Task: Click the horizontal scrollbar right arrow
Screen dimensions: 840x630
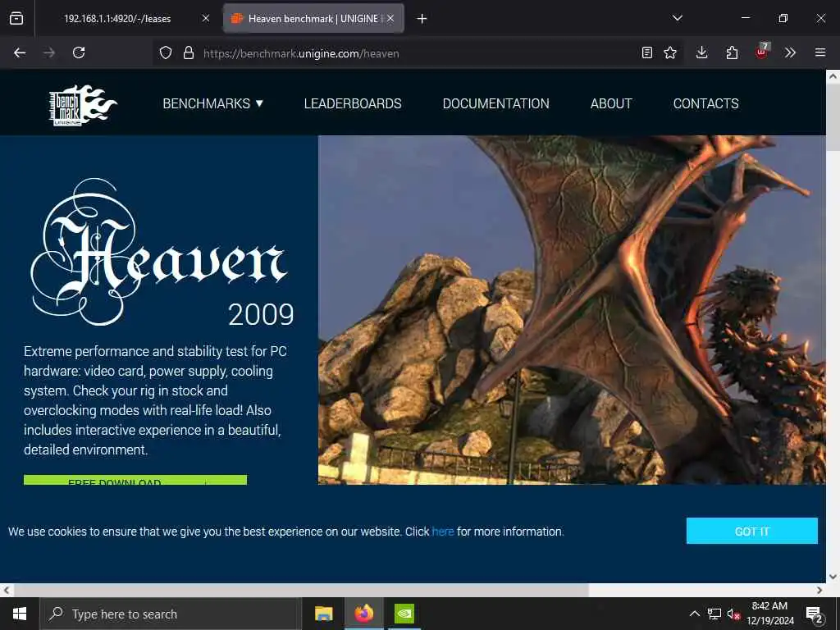Action: (x=819, y=590)
